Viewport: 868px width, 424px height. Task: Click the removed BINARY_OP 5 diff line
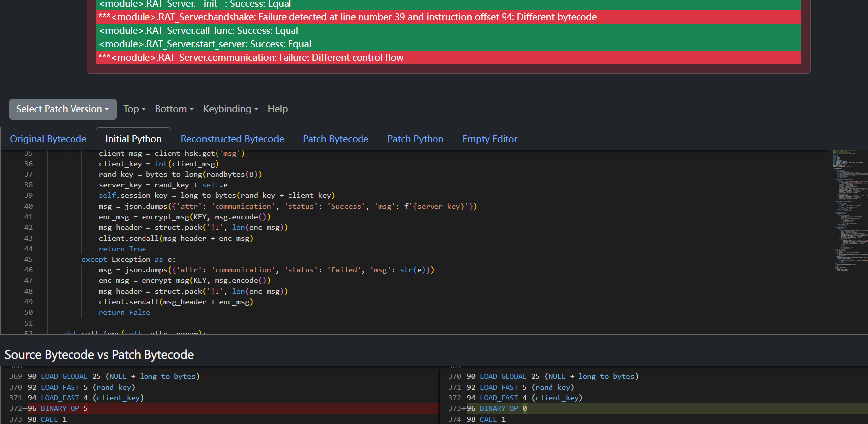tap(219, 409)
